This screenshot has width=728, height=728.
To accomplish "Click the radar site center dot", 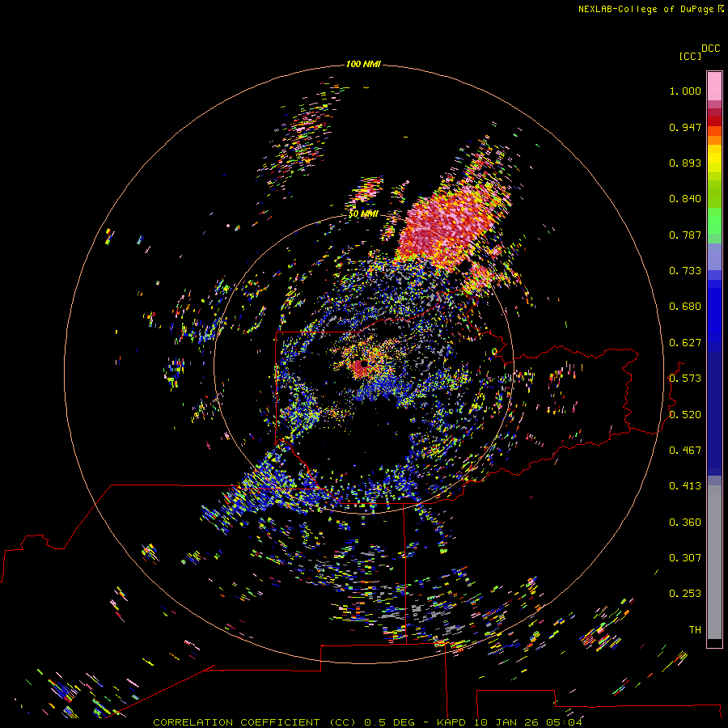I will [363, 364].
